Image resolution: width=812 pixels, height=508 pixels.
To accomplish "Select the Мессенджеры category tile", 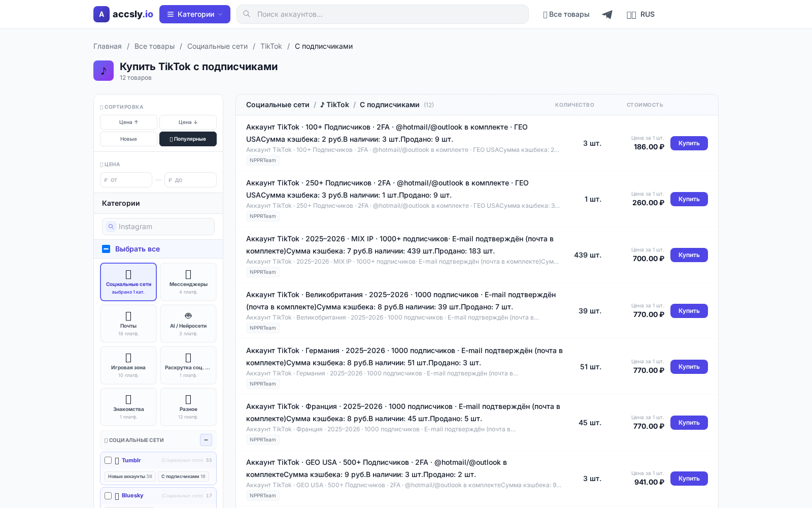I will pos(188,282).
